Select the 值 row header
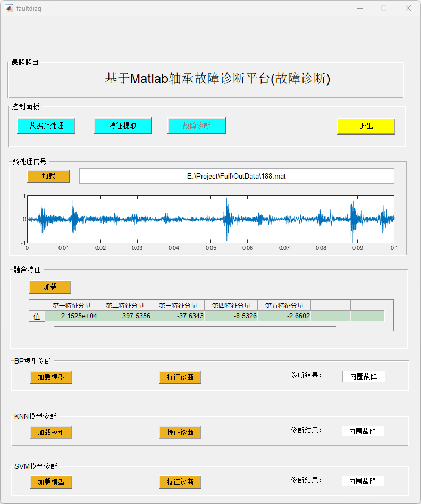 [37, 316]
